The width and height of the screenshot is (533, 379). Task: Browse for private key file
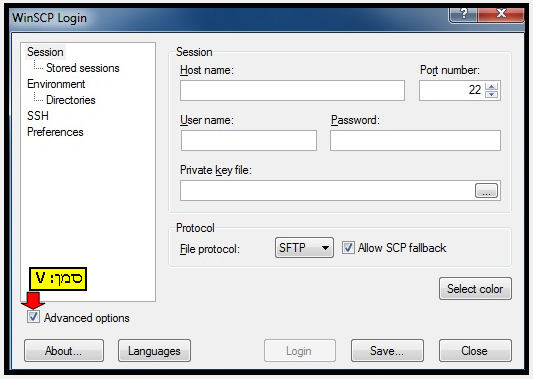point(486,191)
